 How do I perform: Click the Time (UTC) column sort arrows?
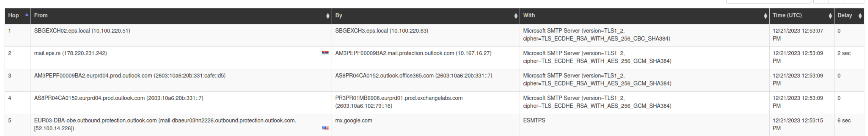point(830,16)
